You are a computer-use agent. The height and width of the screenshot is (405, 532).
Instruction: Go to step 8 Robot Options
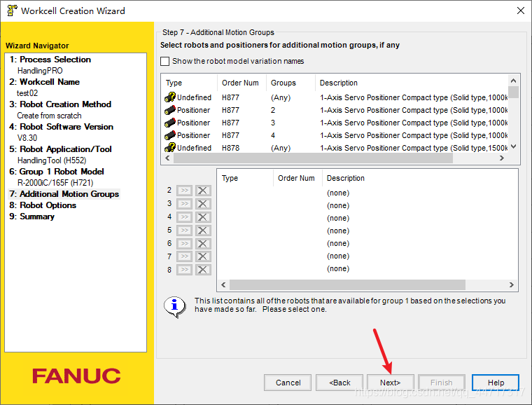click(43, 205)
